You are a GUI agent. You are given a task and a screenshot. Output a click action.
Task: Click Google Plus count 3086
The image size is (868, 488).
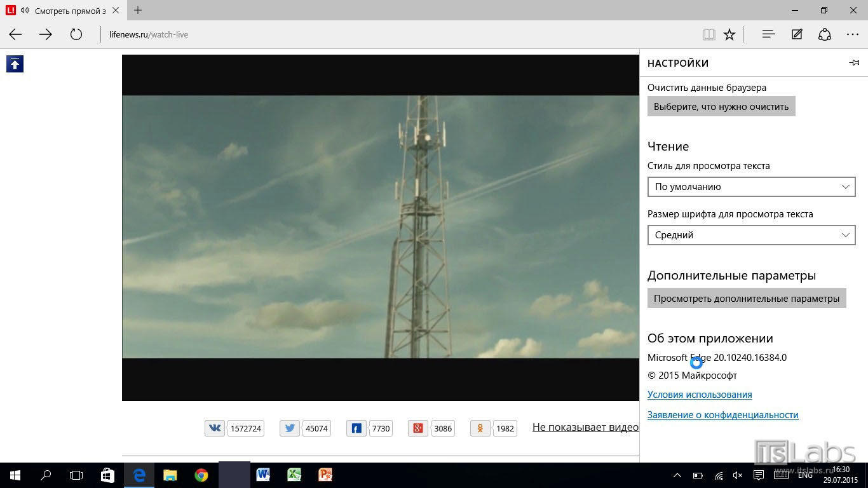pyautogui.click(x=443, y=428)
